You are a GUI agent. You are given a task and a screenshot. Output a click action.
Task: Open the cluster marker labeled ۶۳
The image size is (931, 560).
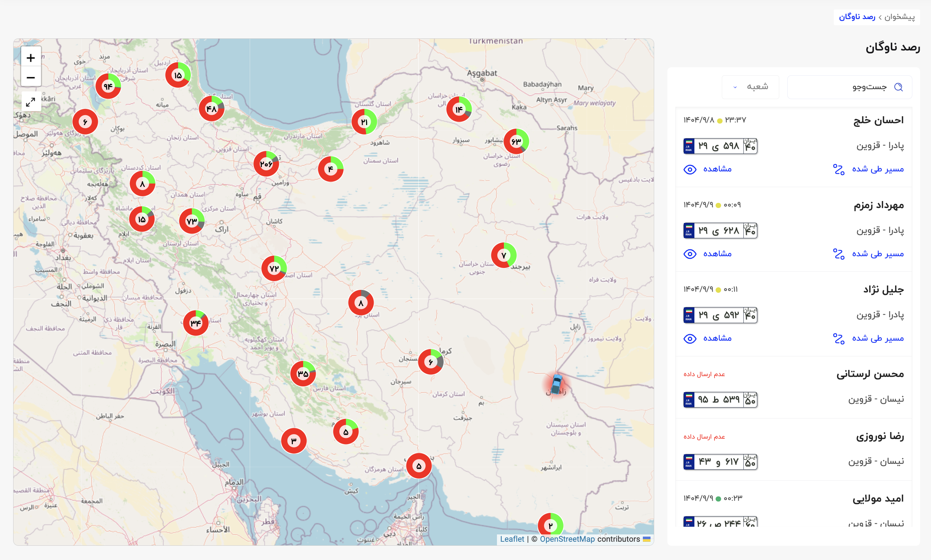click(x=516, y=141)
